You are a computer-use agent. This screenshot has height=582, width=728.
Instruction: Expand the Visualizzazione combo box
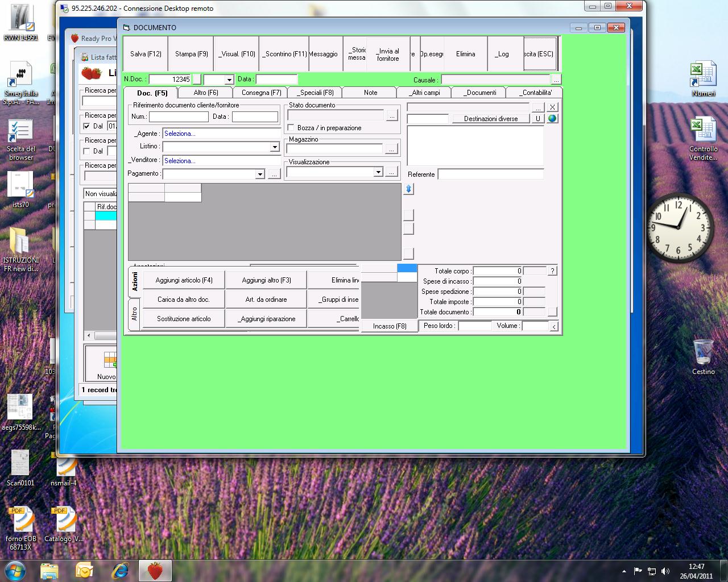point(378,172)
